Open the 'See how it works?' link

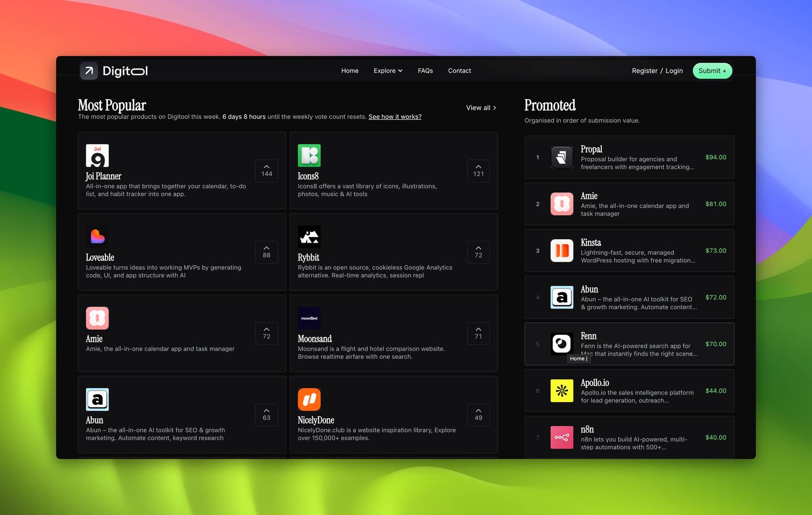(x=395, y=117)
